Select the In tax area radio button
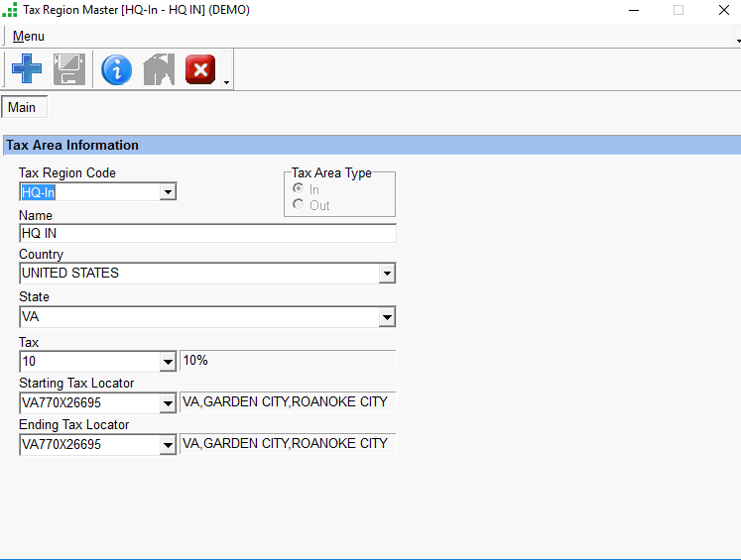This screenshot has width=741, height=560. pos(299,189)
